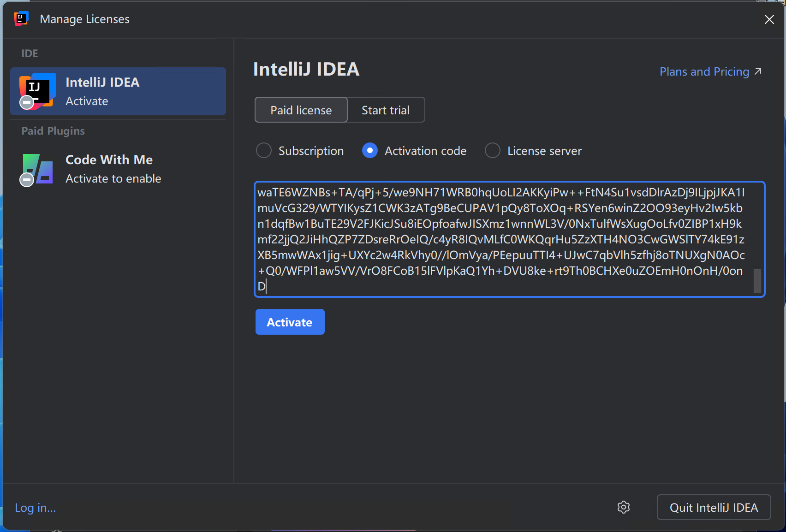Click inside the activation code text area

[x=509, y=239]
